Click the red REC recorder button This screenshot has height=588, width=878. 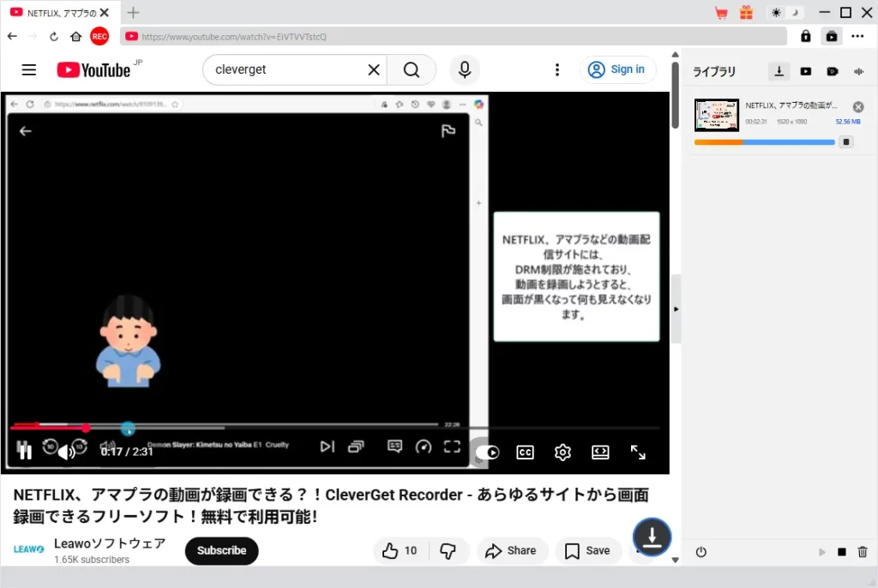[x=99, y=36]
